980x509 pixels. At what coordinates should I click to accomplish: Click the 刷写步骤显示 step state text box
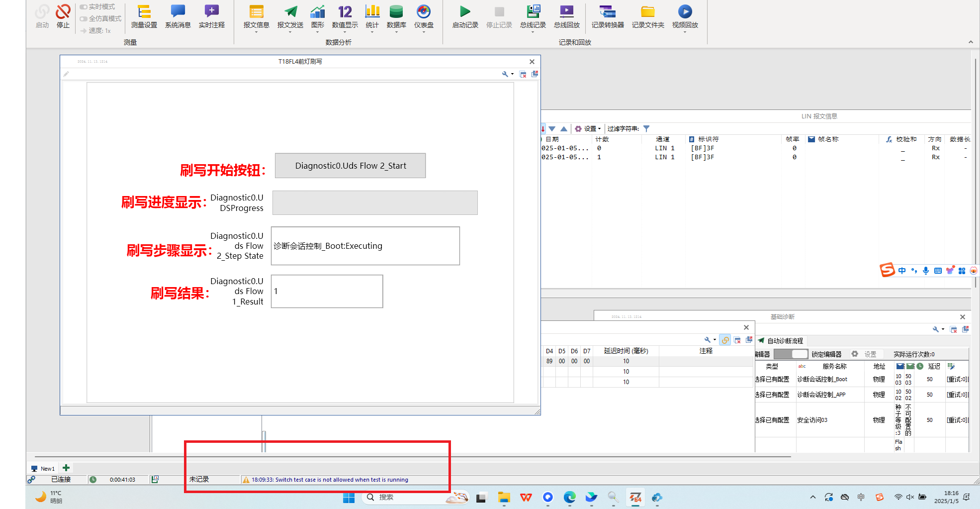tap(365, 246)
